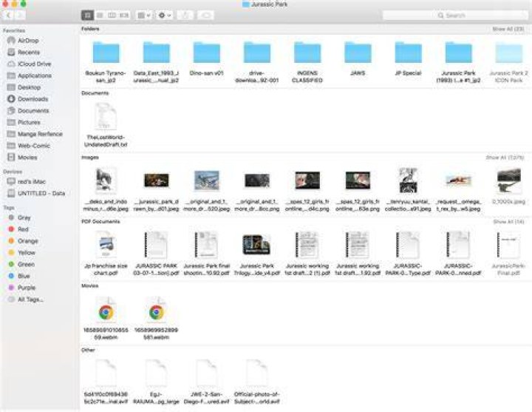The image size is (532, 412).
Task: Open Recents in the sidebar
Action: [x=29, y=53]
